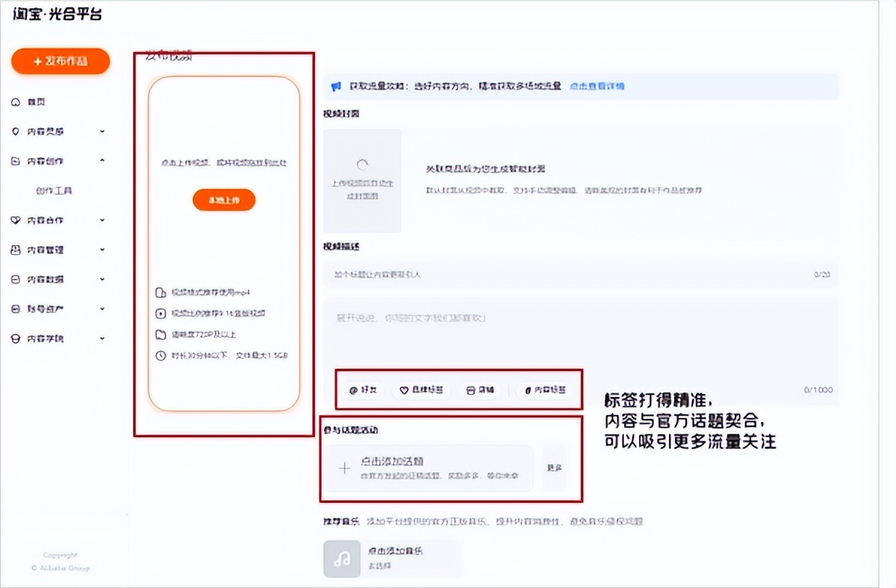Click the music note icon for 推荐音乐

[342, 558]
